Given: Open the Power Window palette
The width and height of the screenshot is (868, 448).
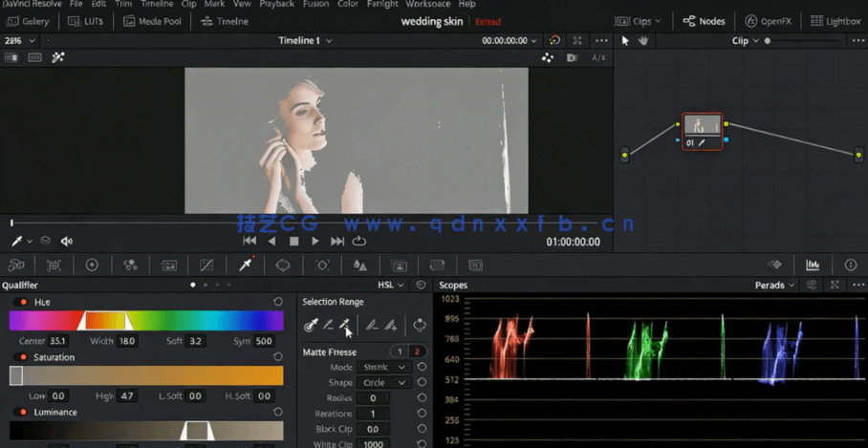Looking at the screenshot, I should click(x=283, y=266).
